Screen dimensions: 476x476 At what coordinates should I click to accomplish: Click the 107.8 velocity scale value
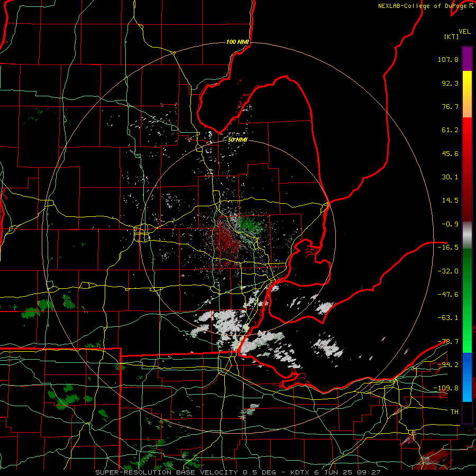point(448,59)
